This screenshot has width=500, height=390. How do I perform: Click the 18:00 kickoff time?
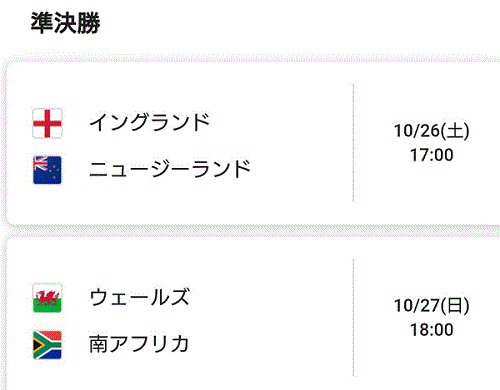pos(432,330)
